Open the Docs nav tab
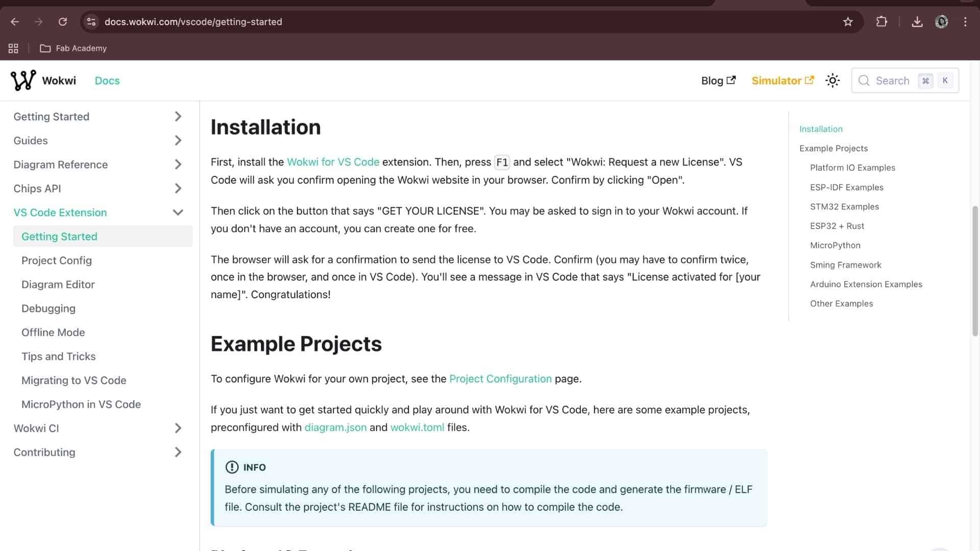 pyautogui.click(x=107, y=81)
